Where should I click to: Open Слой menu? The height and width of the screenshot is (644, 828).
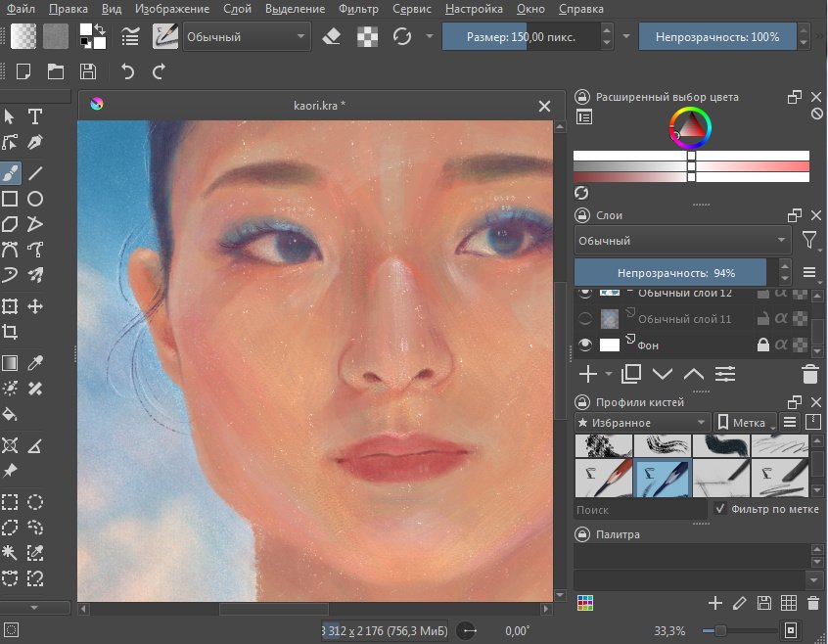coord(237,9)
